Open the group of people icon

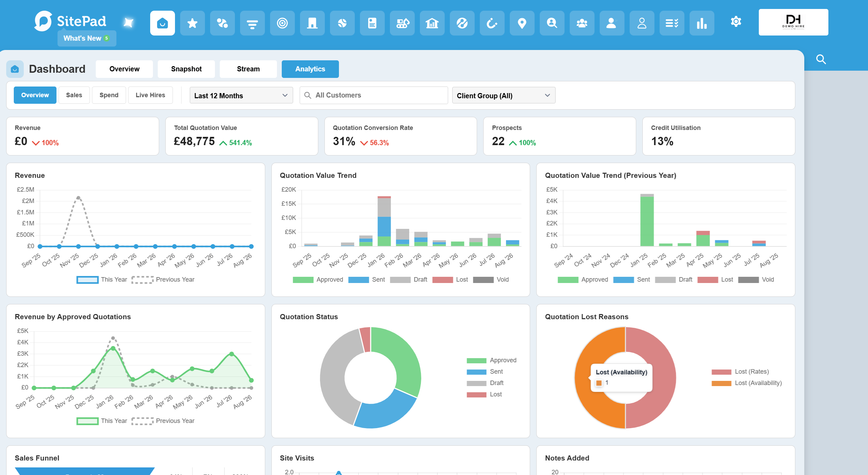[582, 23]
